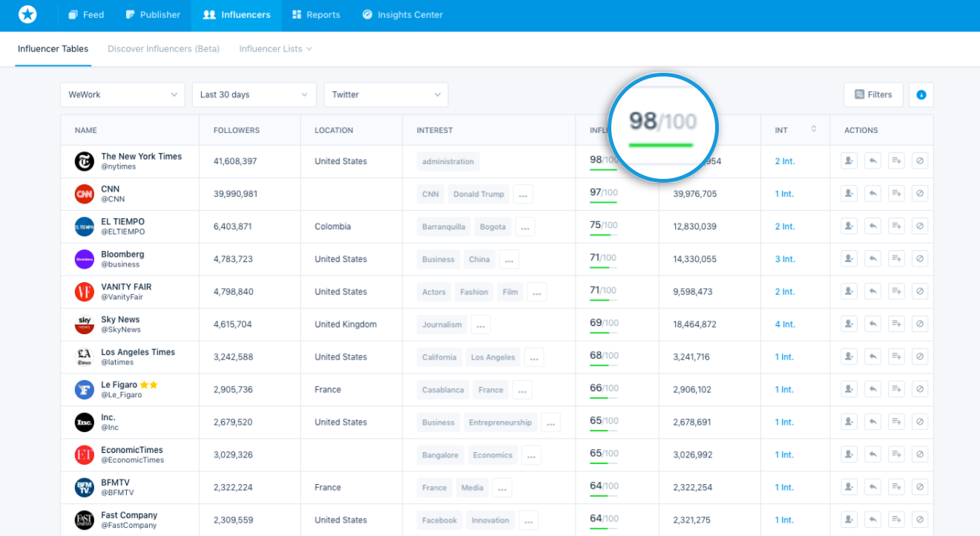Block EconomicTimes with ban icon
Screen dimensions: 980x536
coord(920,455)
